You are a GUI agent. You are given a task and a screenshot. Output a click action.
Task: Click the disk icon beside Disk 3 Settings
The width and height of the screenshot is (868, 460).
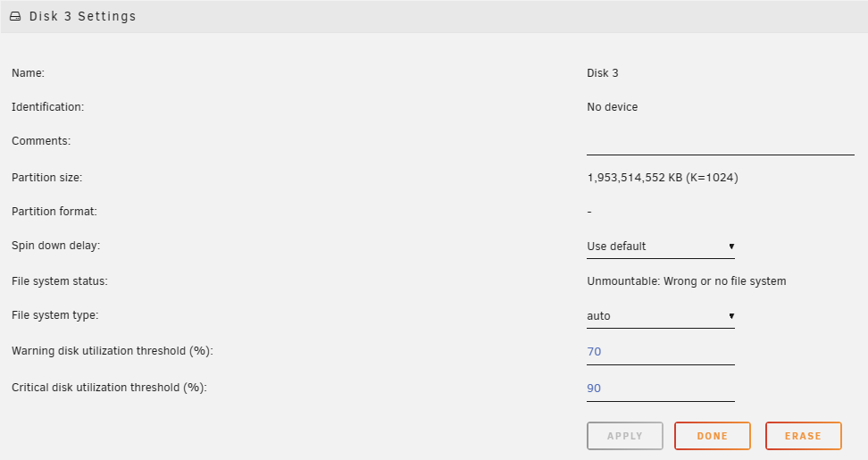15,16
